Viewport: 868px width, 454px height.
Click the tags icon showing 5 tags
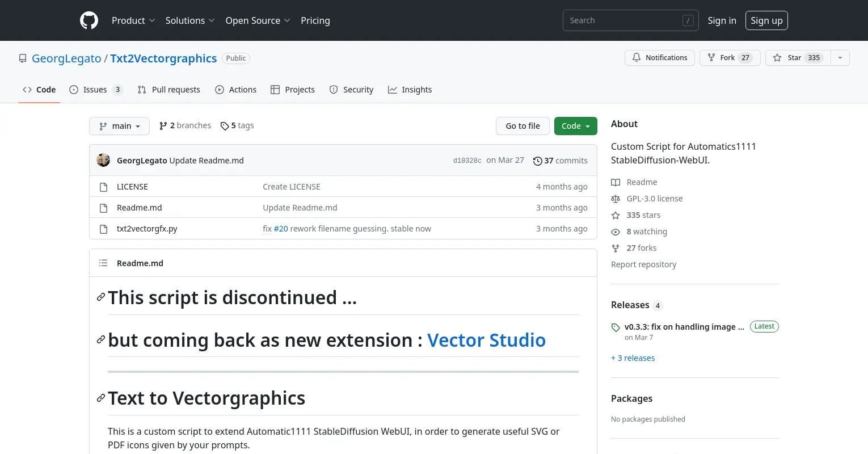(x=225, y=126)
